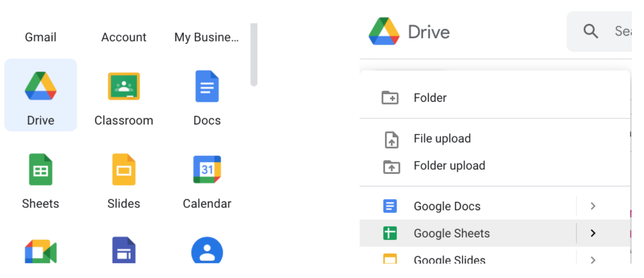This screenshot has width=644, height=278.
Task: Open My Business app label
Action: [206, 38]
